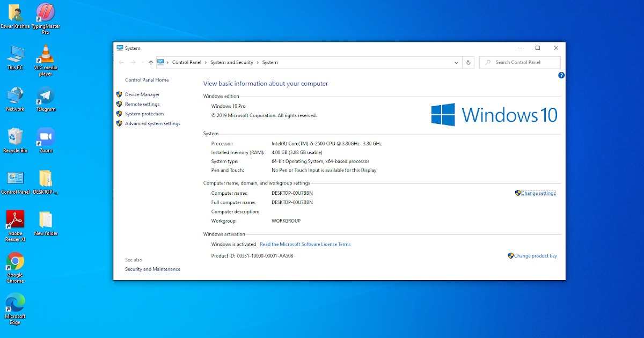The width and height of the screenshot is (644, 338).
Task: Open the recent locations dropdown arrow
Action: tap(142, 63)
